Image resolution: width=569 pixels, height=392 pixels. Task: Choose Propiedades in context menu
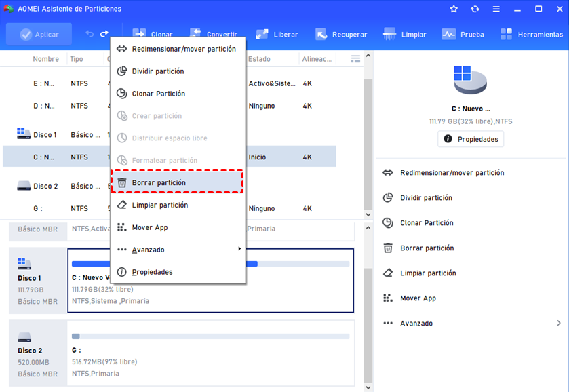click(178, 272)
